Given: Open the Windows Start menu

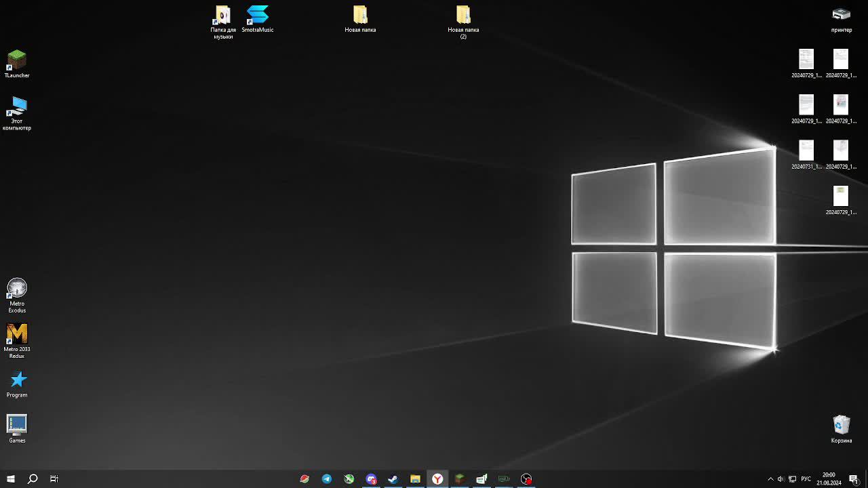Looking at the screenshot, I should 11,479.
